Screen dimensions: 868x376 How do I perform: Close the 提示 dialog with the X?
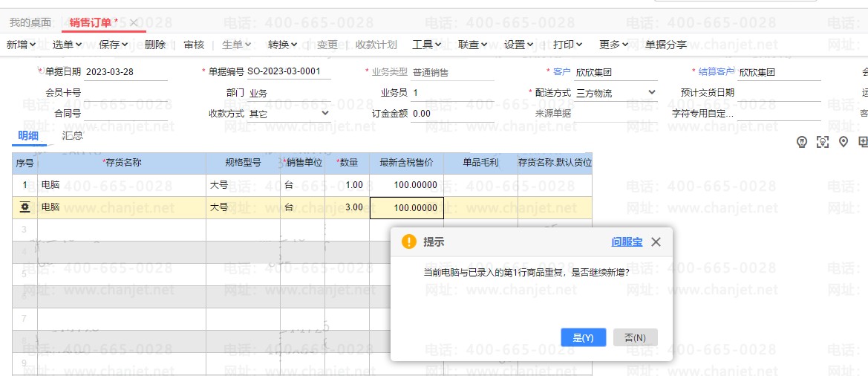tap(656, 242)
